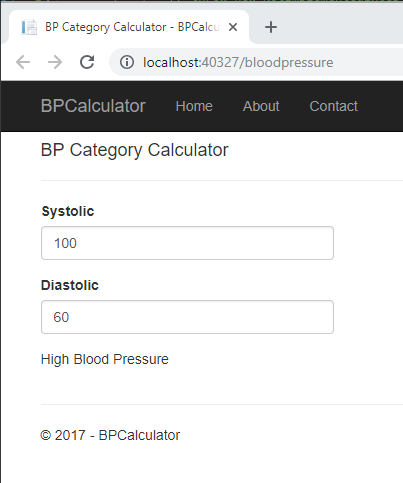
Task: Open the About navigation link
Action: tap(261, 106)
